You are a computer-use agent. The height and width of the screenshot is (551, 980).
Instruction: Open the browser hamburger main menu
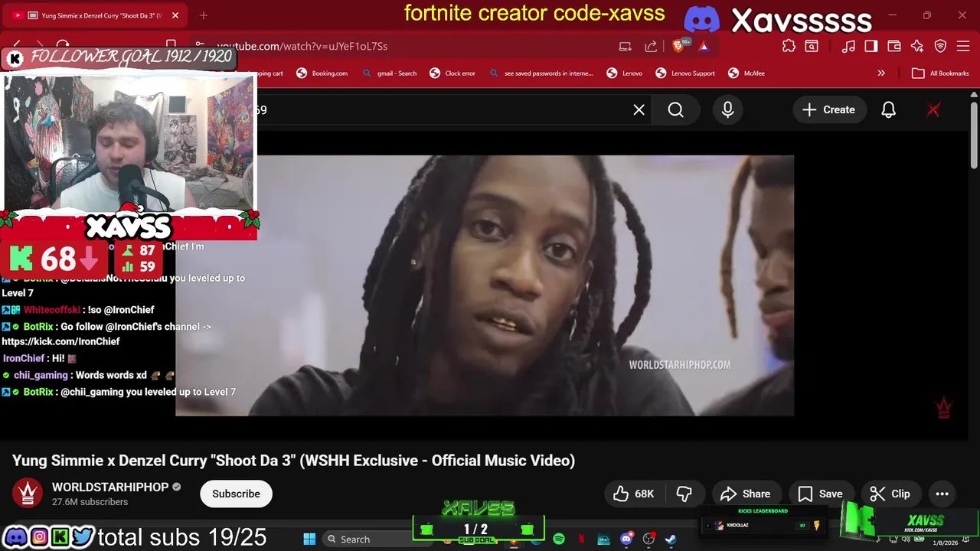click(964, 46)
